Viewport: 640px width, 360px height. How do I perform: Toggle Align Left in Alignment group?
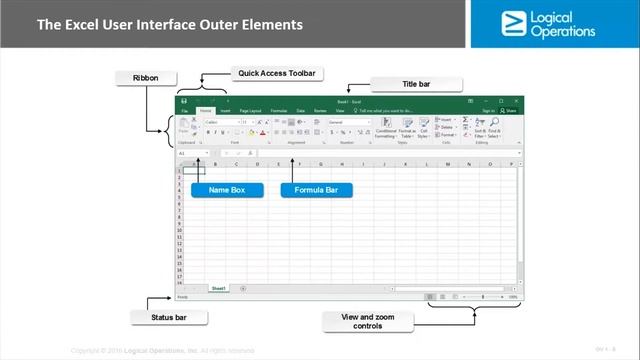click(x=277, y=132)
